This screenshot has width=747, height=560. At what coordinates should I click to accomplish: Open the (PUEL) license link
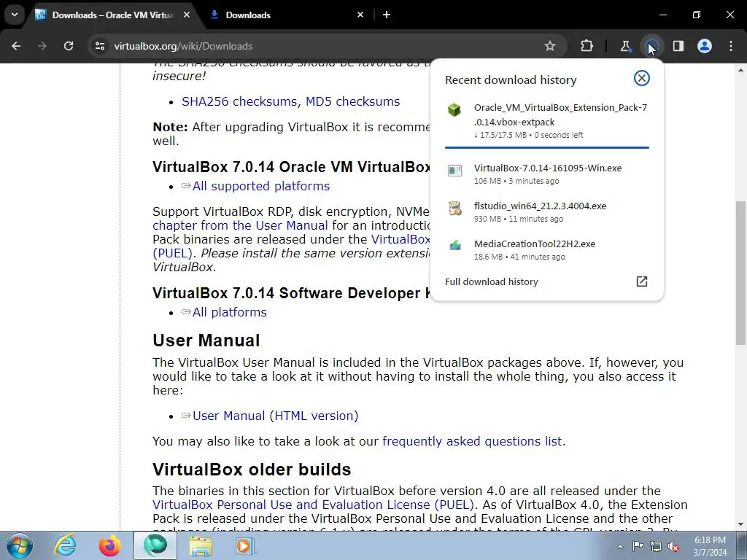173,253
